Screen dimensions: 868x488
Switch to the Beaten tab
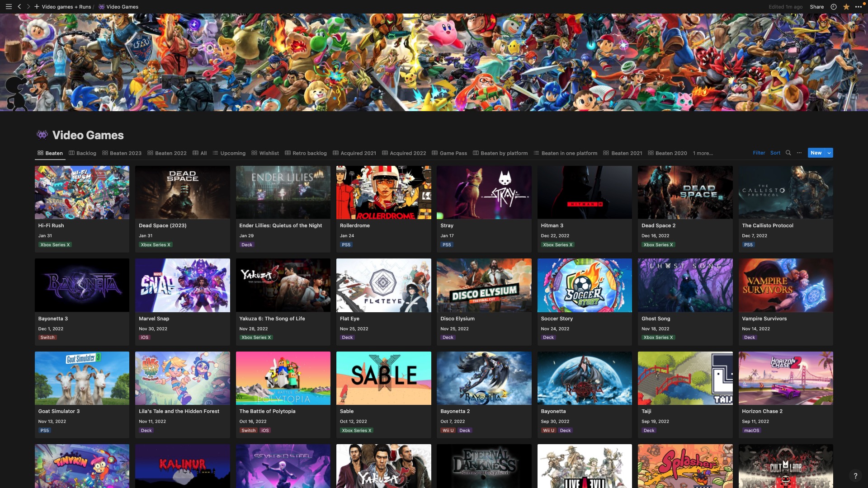[50, 153]
